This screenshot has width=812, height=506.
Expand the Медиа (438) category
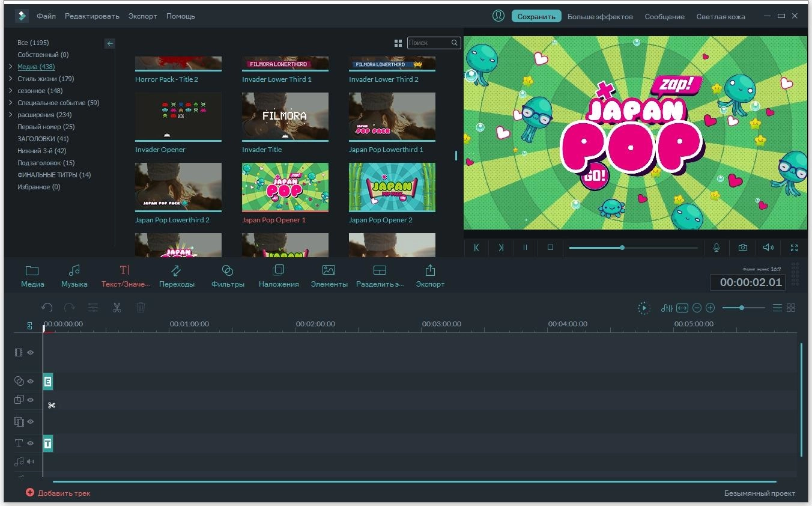tap(11, 67)
